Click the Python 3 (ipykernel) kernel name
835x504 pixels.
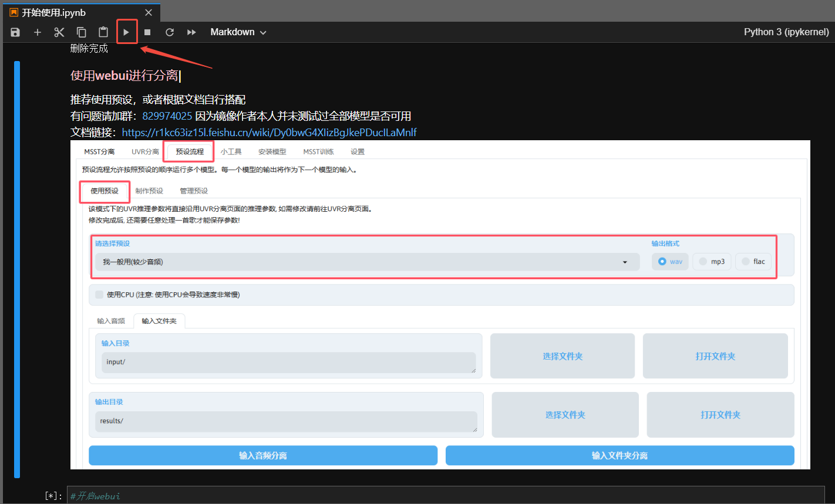tap(786, 32)
